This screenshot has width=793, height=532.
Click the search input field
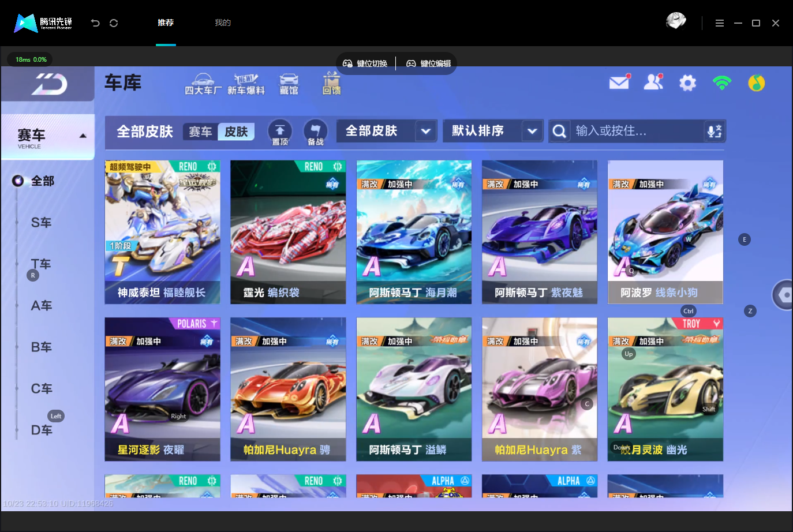point(638,131)
